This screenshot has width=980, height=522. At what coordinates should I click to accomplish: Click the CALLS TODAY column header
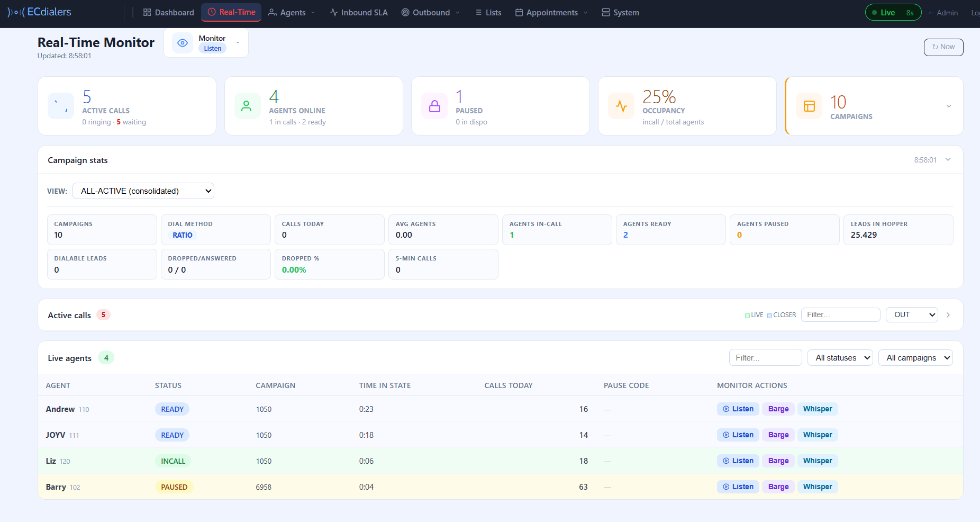coord(509,385)
